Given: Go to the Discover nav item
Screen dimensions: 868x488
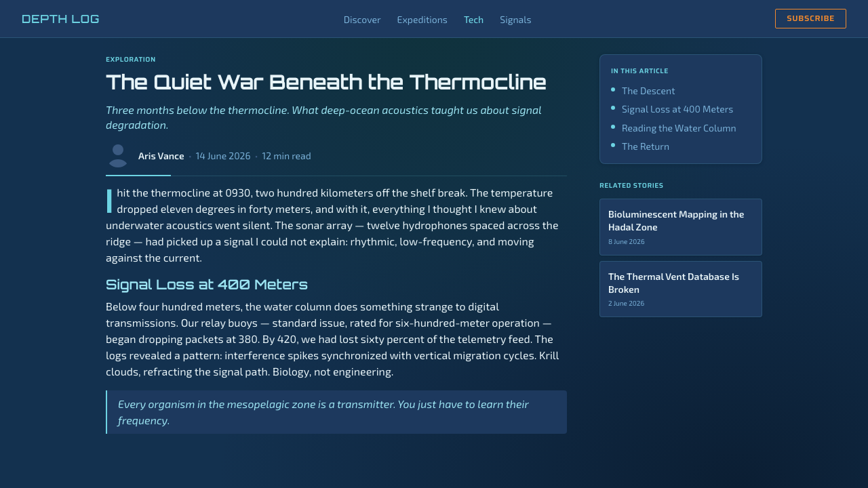Looking at the screenshot, I should [x=362, y=20].
